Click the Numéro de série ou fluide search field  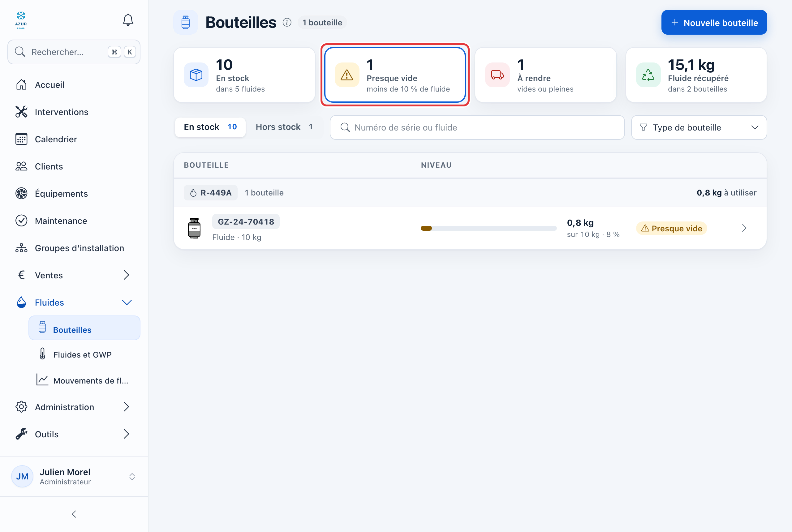477,127
